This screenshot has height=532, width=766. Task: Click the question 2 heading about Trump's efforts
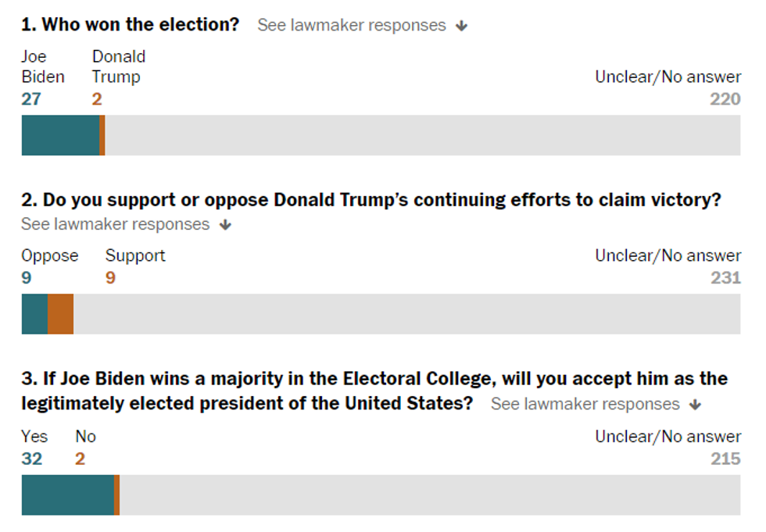point(371,200)
